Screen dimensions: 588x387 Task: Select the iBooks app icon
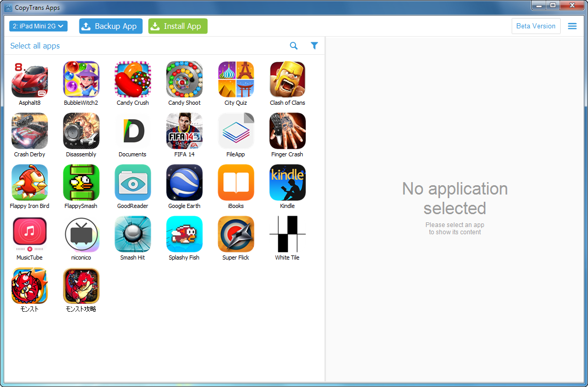pos(236,183)
